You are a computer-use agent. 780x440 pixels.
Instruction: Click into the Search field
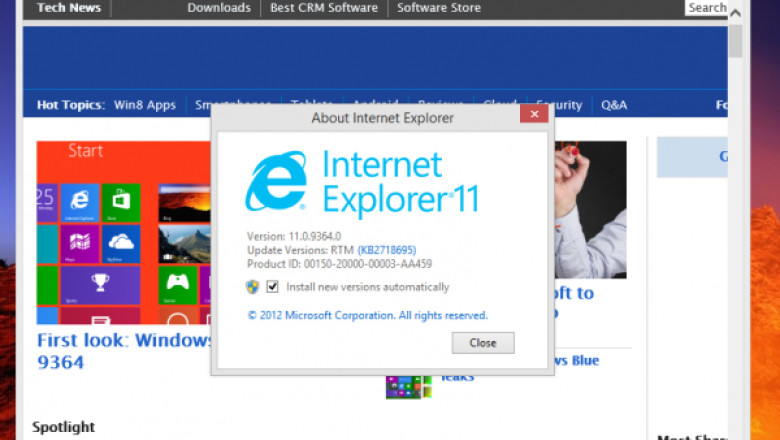[x=706, y=7]
